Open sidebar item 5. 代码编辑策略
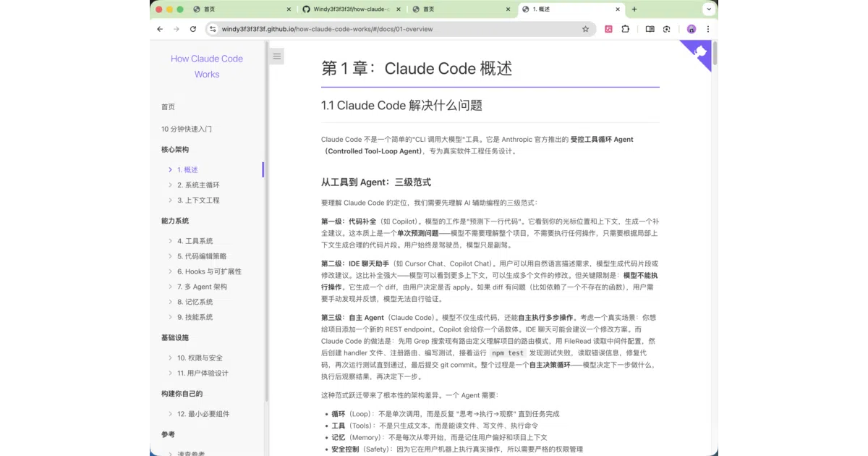Image resolution: width=868 pixels, height=456 pixels. (x=202, y=256)
